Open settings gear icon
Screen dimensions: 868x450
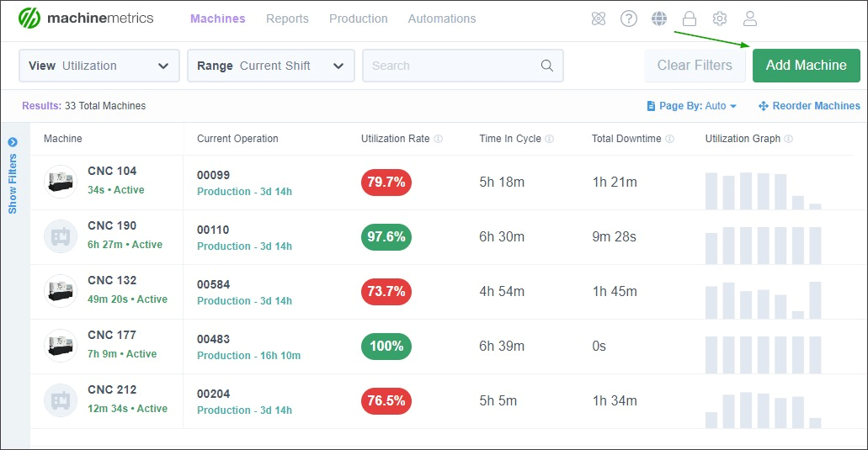click(x=720, y=19)
